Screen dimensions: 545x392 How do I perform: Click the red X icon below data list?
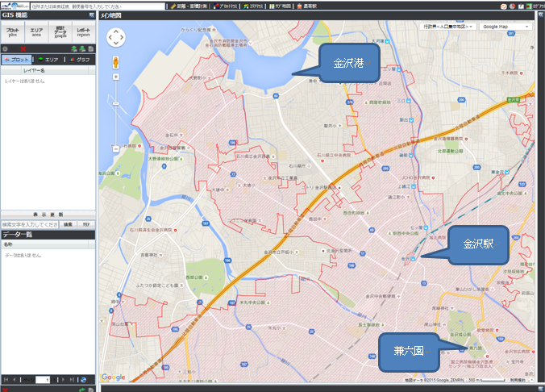point(5,390)
